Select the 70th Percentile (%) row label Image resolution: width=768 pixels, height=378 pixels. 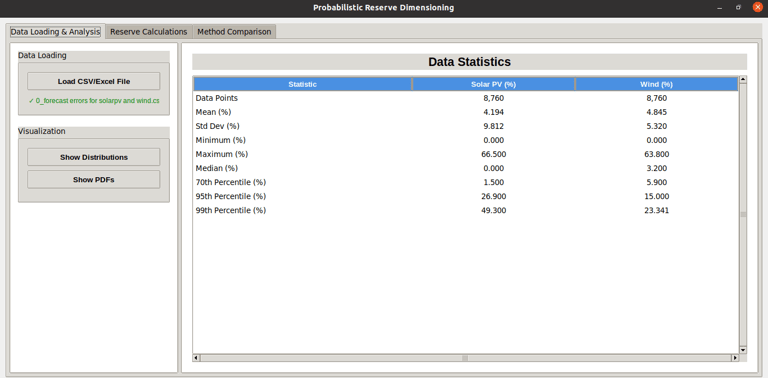(231, 182)
